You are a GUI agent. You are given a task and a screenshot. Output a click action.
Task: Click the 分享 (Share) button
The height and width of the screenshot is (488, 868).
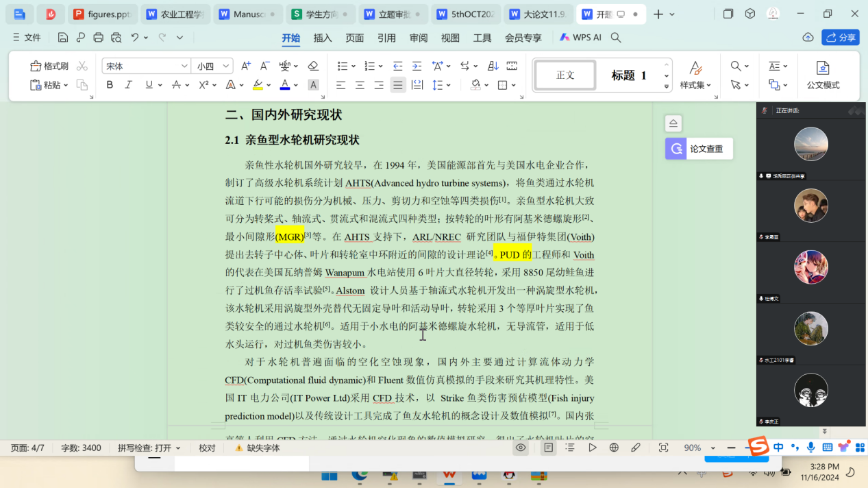841,38
